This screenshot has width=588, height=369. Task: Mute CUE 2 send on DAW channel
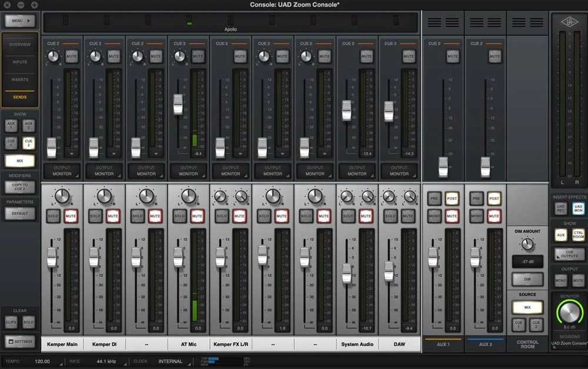coord(409,56)
